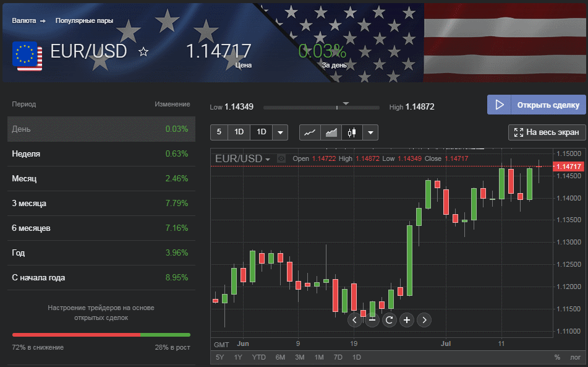Screen dimensions: 588x367
Task: Switch chart range to 6M
Action: tap(280, 357)
